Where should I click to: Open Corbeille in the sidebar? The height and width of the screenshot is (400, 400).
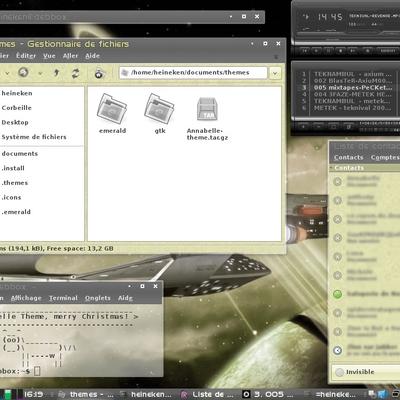pos(17,108)
